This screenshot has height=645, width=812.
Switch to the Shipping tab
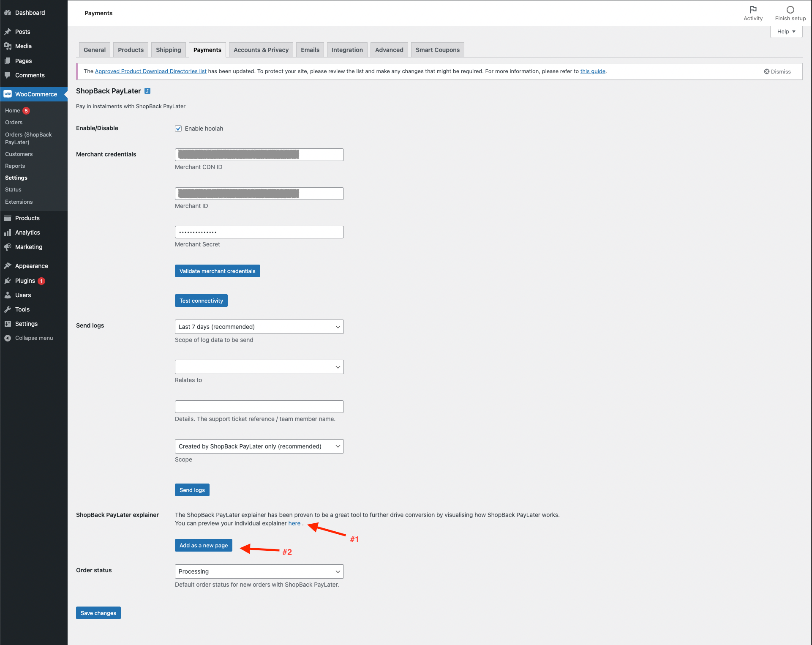(x=168, y=50)
